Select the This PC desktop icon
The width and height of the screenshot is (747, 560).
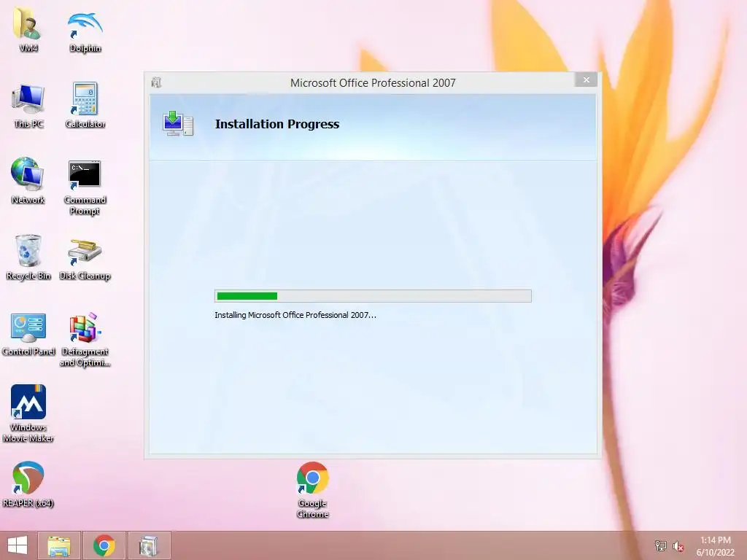(x=28, y=106)
